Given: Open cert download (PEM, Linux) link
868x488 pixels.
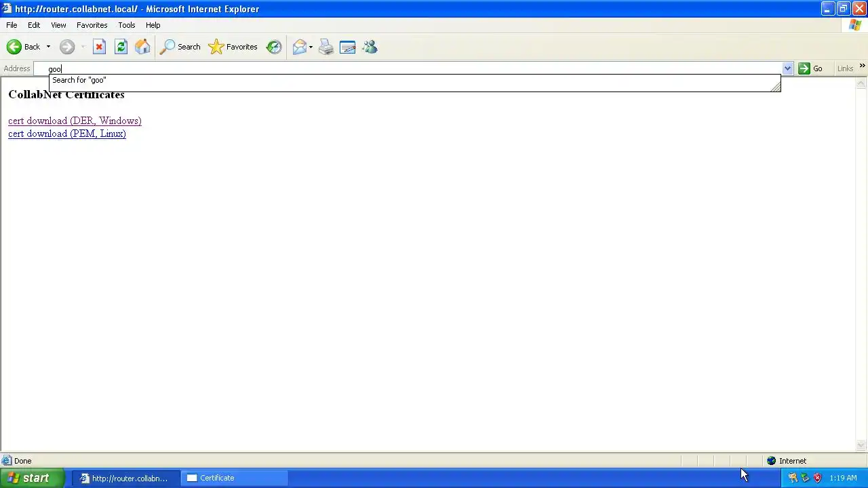Looking at the screenshot, I should tap(67, 134).
